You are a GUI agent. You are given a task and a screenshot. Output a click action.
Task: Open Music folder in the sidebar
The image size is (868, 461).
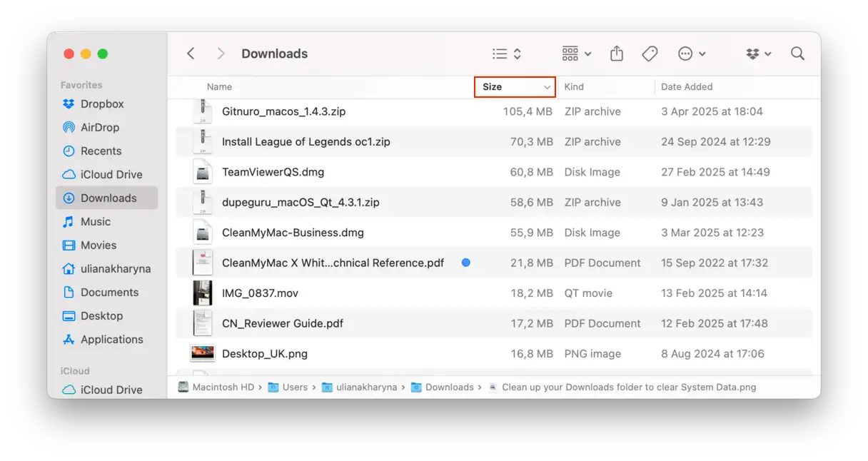(x=95, y=221)
